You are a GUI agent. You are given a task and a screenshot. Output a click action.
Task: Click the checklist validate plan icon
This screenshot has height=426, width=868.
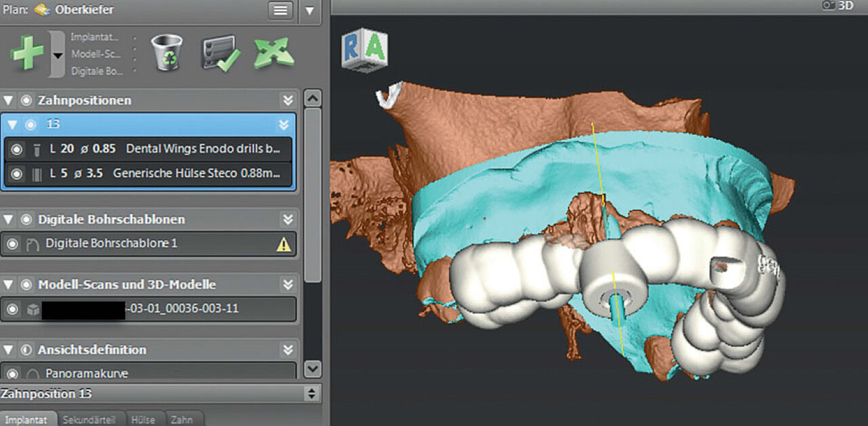(x=220, y=53)
